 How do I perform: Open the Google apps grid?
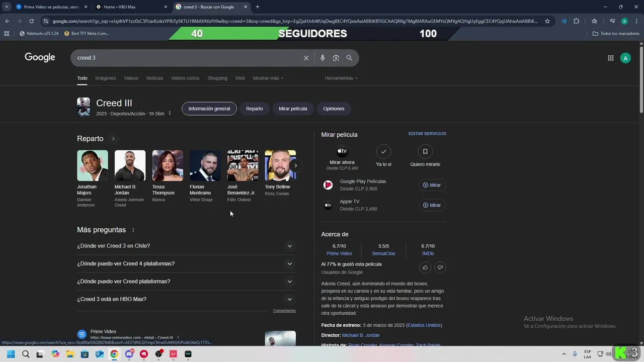pos(611,58)
